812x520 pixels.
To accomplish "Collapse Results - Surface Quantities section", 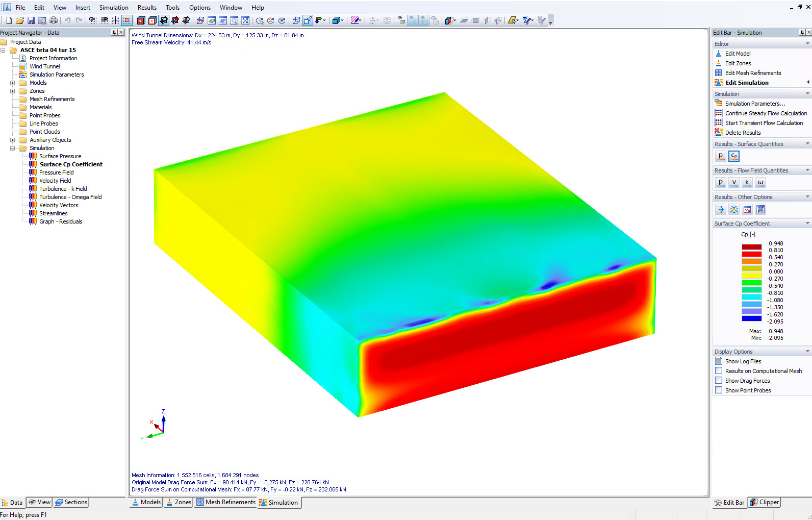I will click(807, 144).
